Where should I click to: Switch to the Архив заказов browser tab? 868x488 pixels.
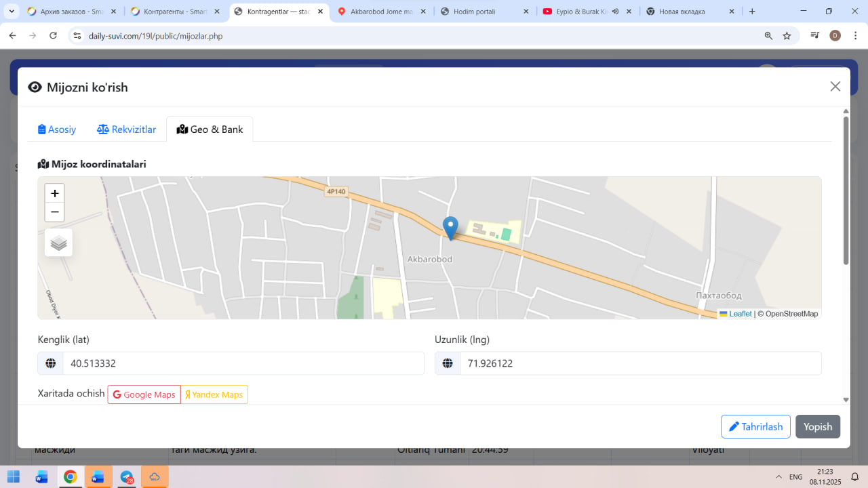[x=71, y=12]
